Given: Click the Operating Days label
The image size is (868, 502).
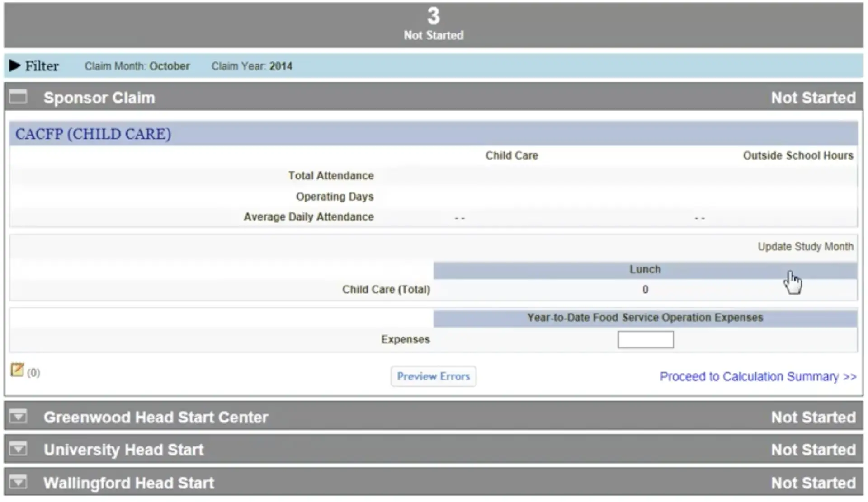Looking at the screenshot, I should (x=335, y=197).
